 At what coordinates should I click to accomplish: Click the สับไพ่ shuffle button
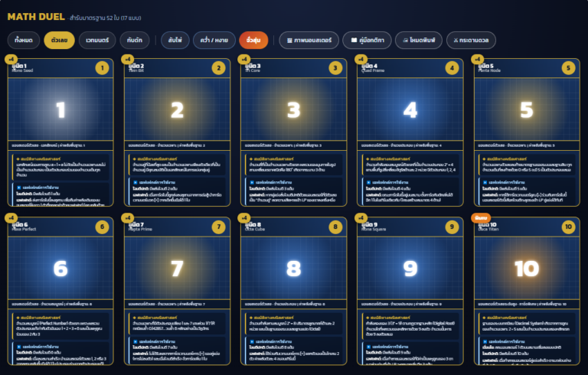pyautogui.click(x=175, y=40)
